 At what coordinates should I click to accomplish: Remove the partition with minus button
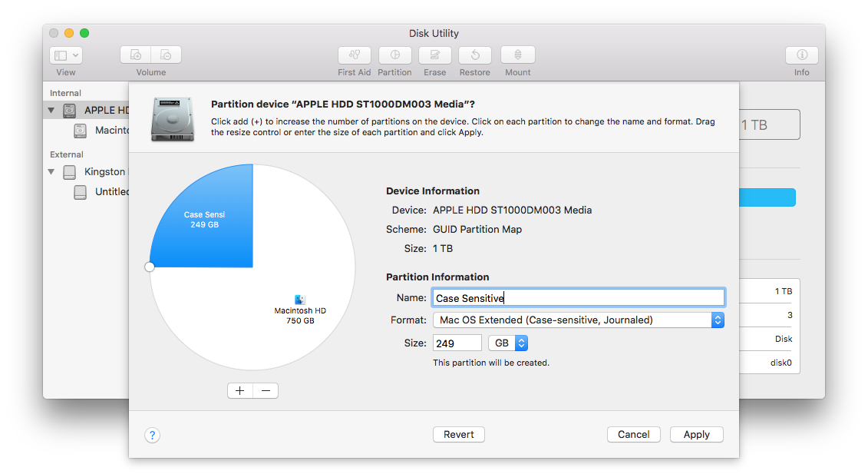click(x=266, y=391)
